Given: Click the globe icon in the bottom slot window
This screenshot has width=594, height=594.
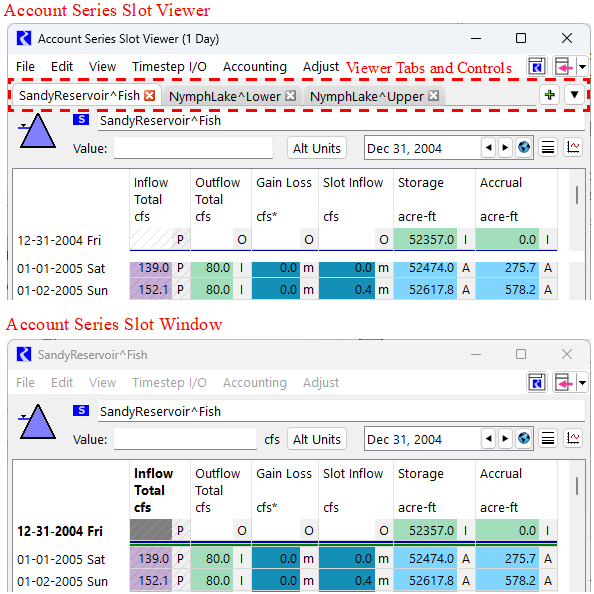Looking at the screenshot, I should pos(524,438).
